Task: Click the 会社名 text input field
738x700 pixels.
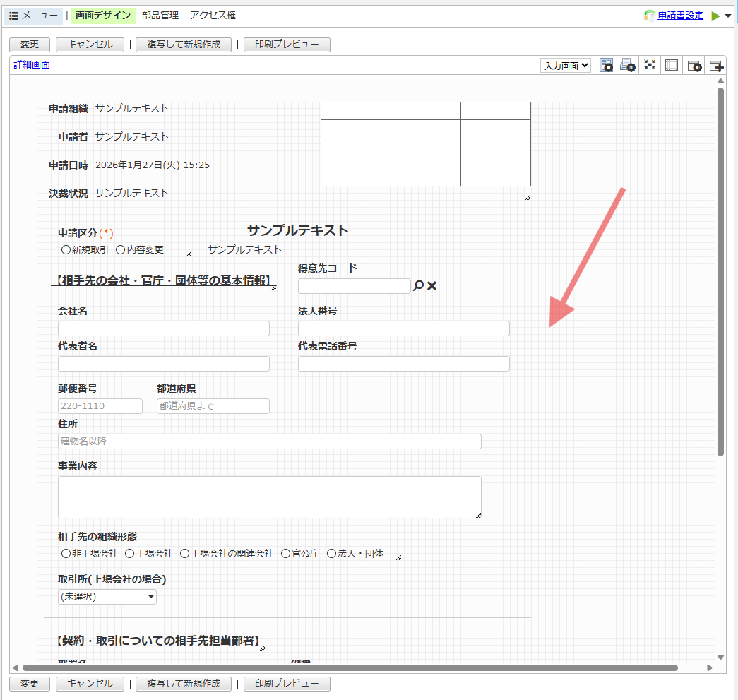Action: click(x=164, y=328)
